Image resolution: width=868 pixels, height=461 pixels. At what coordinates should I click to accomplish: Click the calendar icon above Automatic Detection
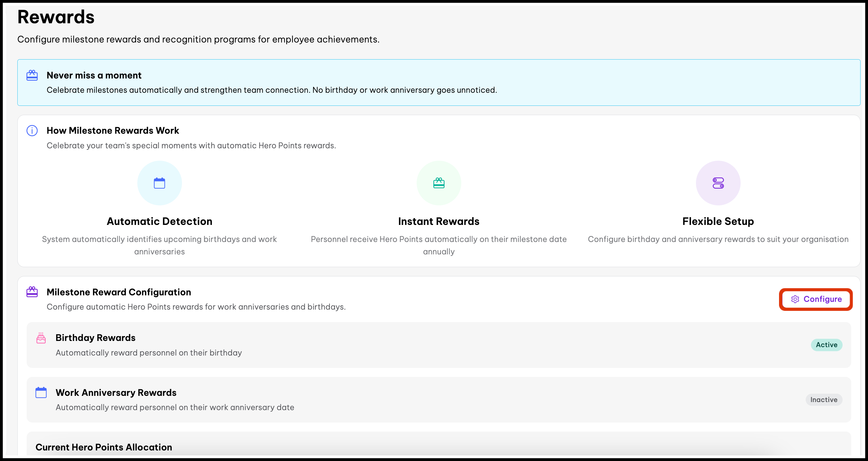point(159,183)
